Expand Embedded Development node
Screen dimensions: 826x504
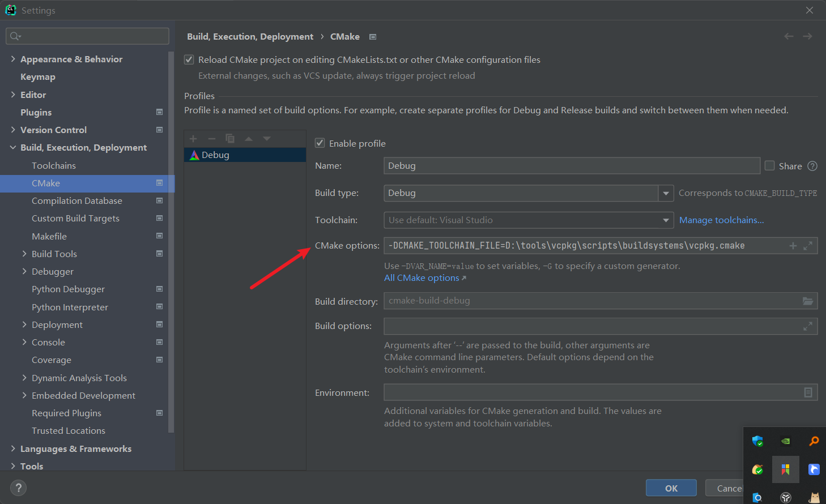tap(24, 395)
